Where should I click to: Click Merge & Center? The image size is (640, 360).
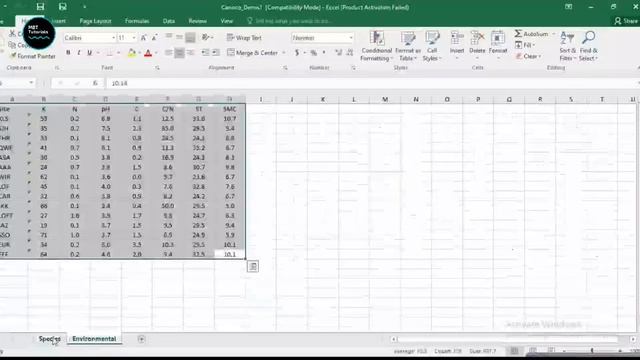tap(252, 53)
